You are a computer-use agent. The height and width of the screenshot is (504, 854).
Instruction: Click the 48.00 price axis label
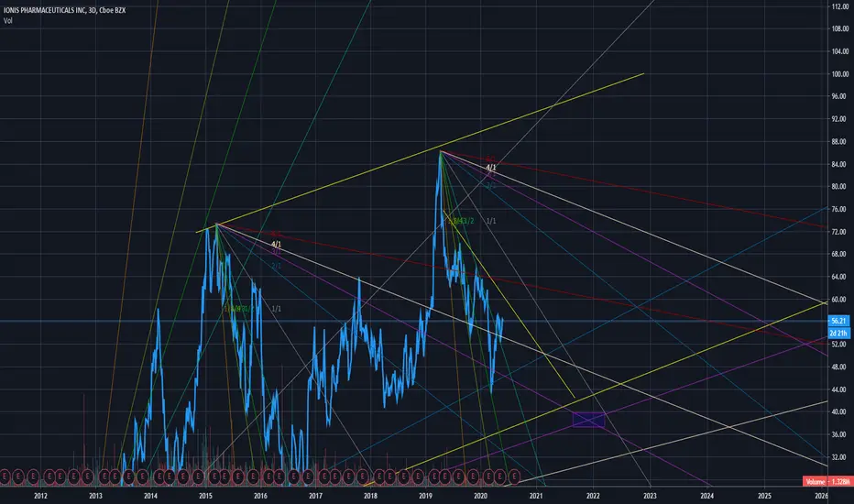[x=840, y=367]
